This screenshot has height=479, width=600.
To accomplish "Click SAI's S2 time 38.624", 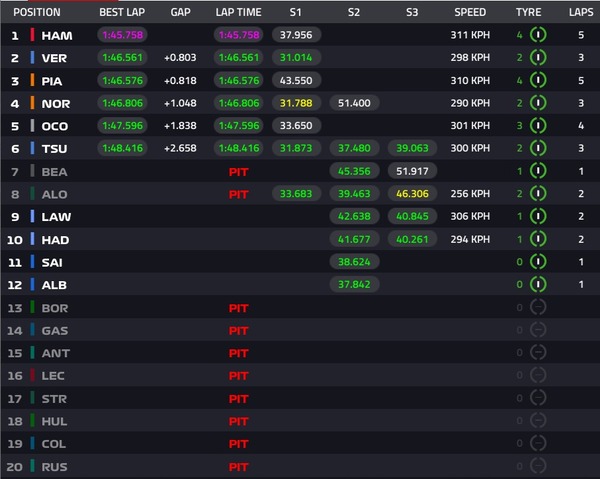I will [x=354, y=262].
